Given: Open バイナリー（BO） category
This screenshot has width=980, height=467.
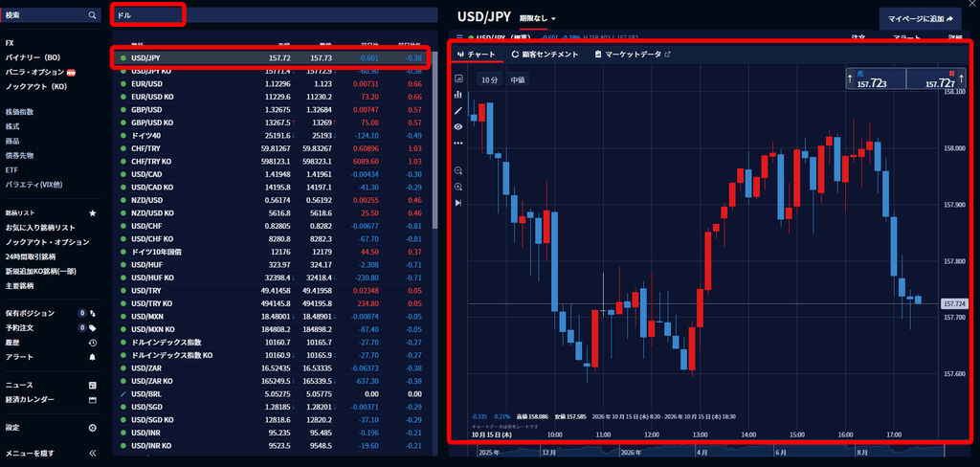Looking at the screenshot, I should (33, 57).
